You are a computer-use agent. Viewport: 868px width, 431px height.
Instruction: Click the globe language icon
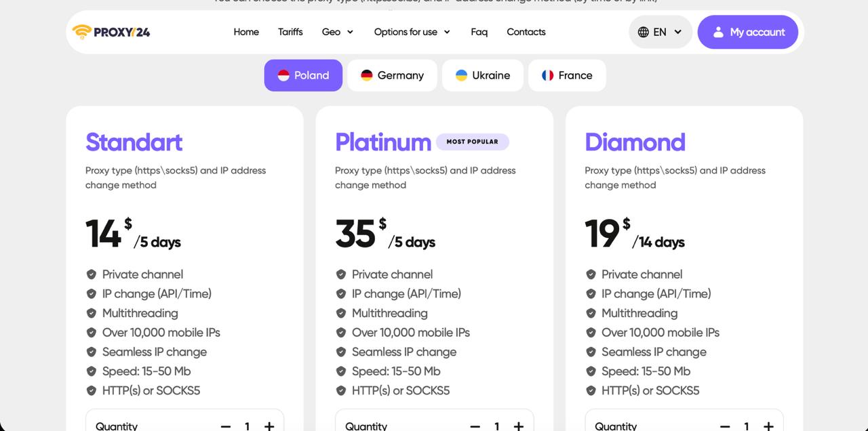click(643, 32)
